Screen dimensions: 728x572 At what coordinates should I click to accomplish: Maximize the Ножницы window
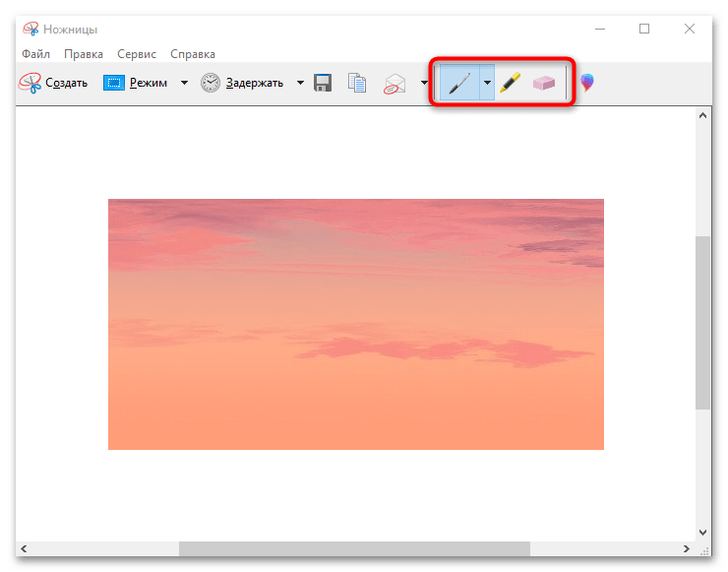(644, 29)
